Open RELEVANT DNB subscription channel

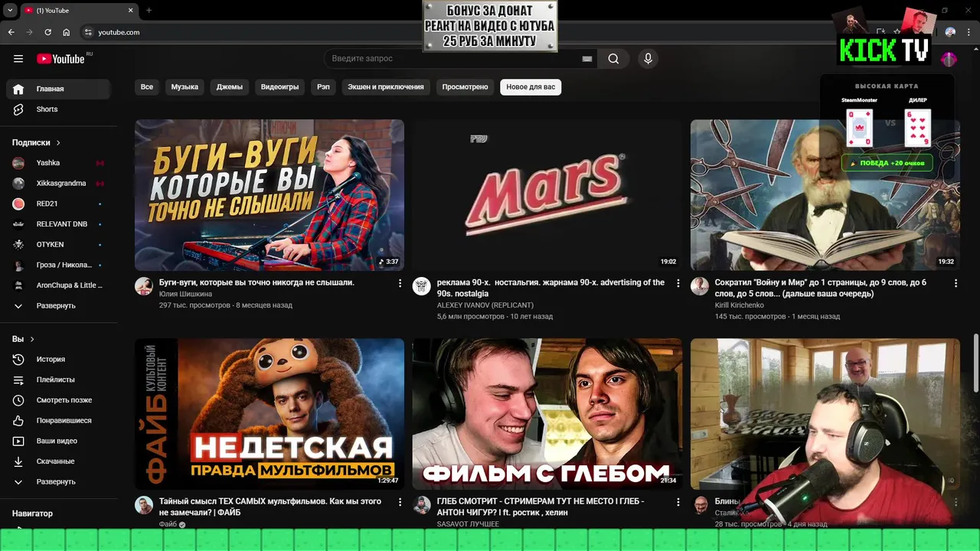58,224
